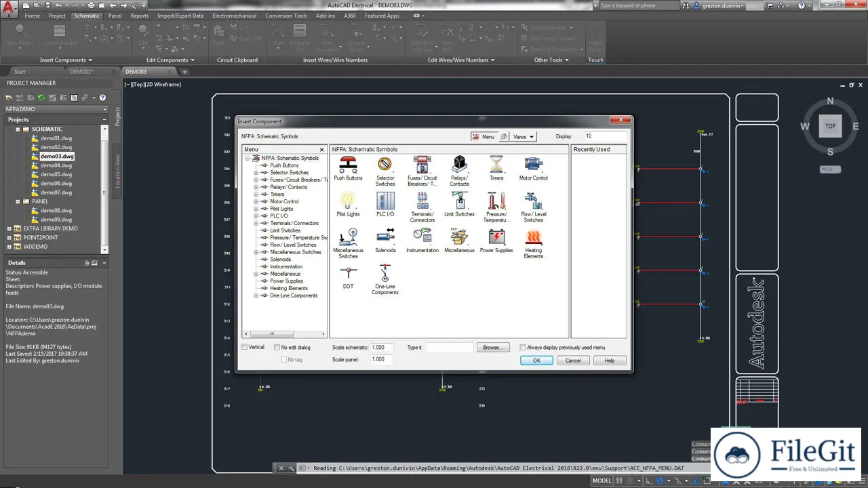Open the Flow/Level Switches icon
868x488 pixels.
click(x=533, y=201)
